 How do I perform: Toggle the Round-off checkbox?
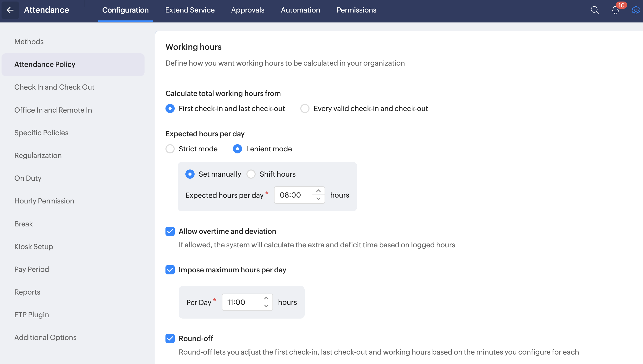click(x=170, y=338)
